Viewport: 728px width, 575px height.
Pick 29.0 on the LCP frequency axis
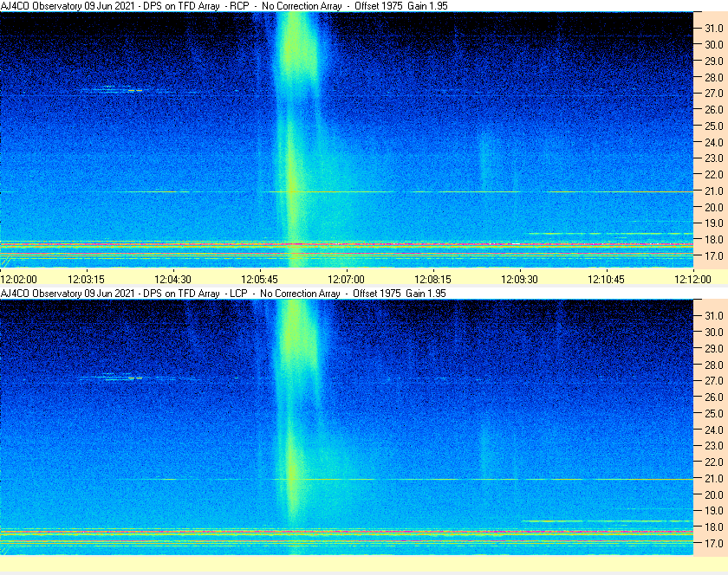714,348
